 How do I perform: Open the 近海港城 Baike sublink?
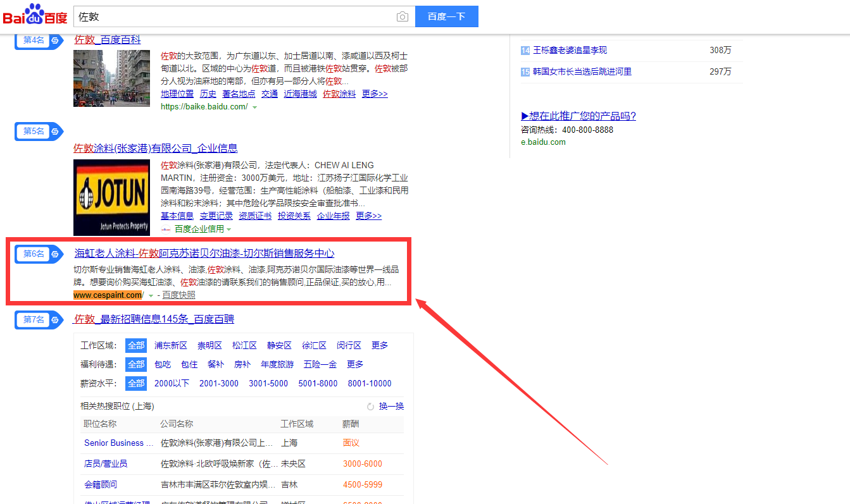(301, 94)
